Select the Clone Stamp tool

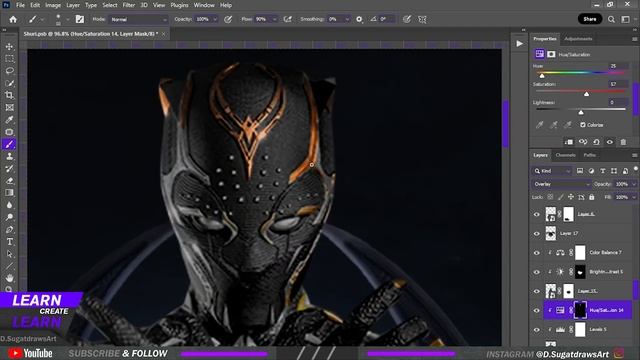pos(9,156)
